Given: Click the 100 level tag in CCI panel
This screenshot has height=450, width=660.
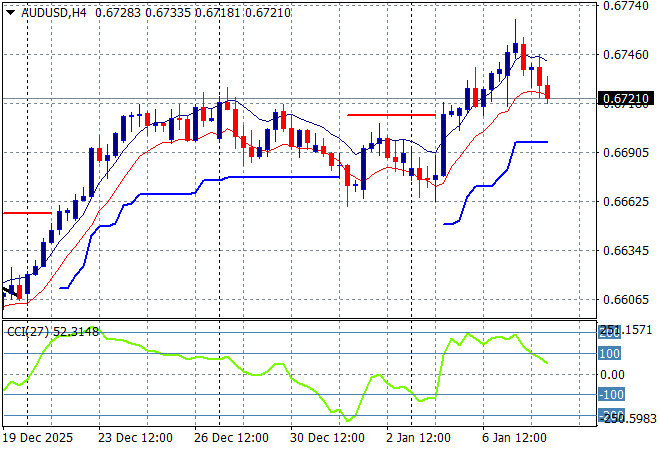Looking at the screenshot, I should [x=610, y=353].
